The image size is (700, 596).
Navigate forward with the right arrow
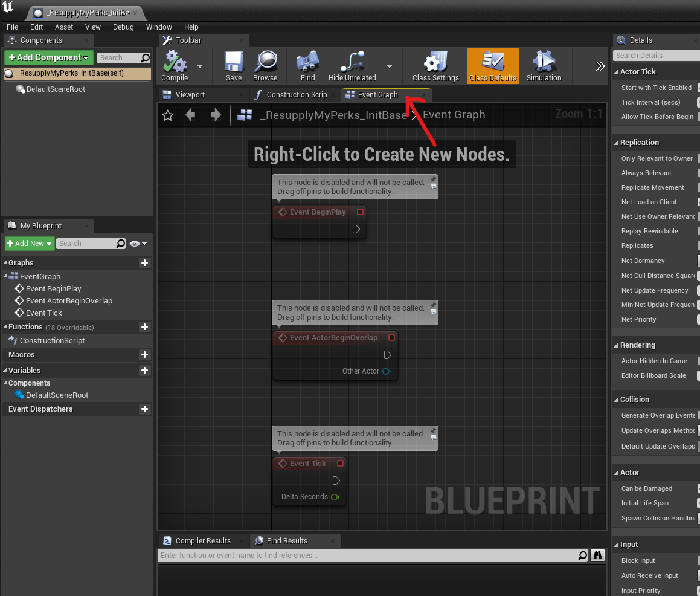point(216,115)
